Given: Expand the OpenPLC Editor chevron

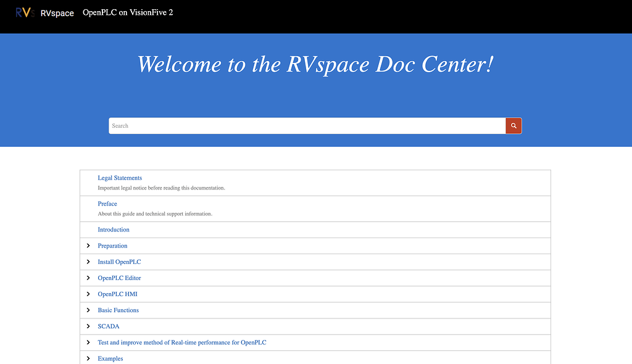Looking at the screenshot, I should pos(88,278).
